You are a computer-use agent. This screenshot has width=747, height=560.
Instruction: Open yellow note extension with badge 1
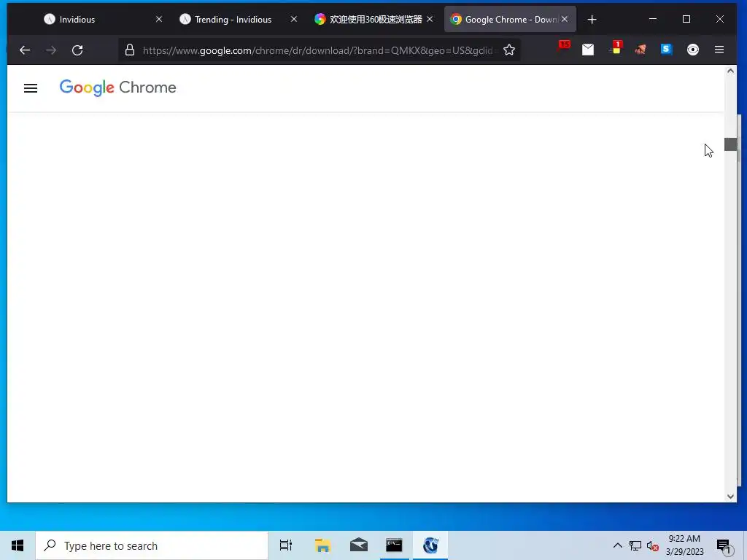[x=615, y=48]
